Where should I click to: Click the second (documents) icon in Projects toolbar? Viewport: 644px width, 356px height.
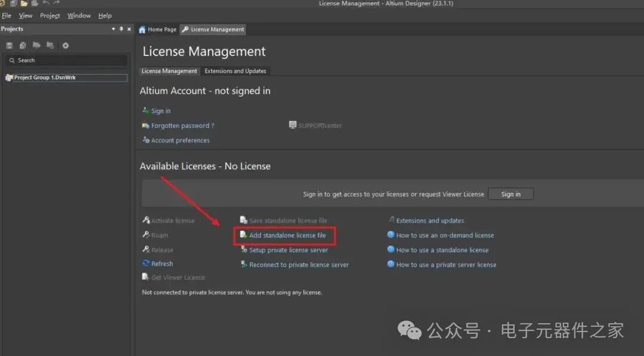23,45
